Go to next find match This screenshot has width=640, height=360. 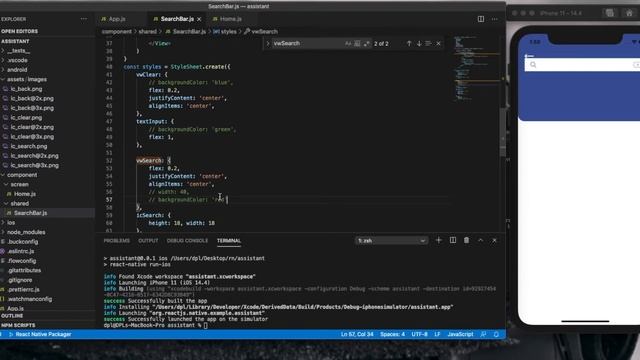419,43
